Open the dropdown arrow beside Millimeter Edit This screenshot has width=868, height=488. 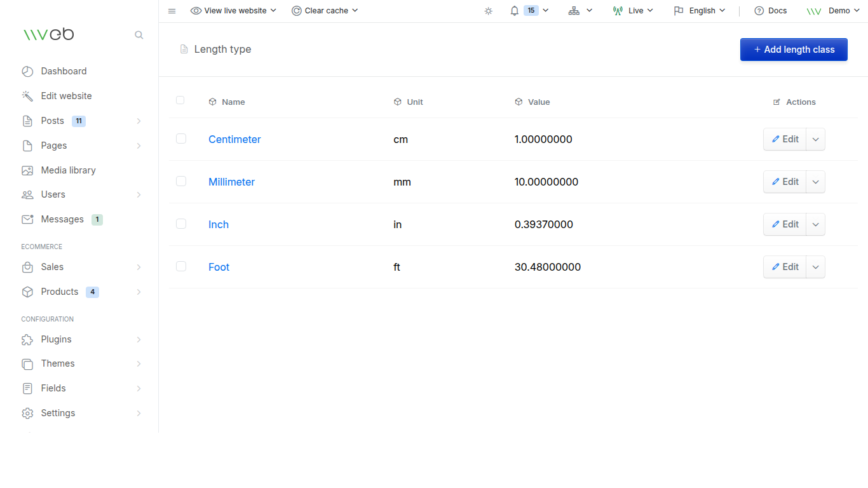816,182
